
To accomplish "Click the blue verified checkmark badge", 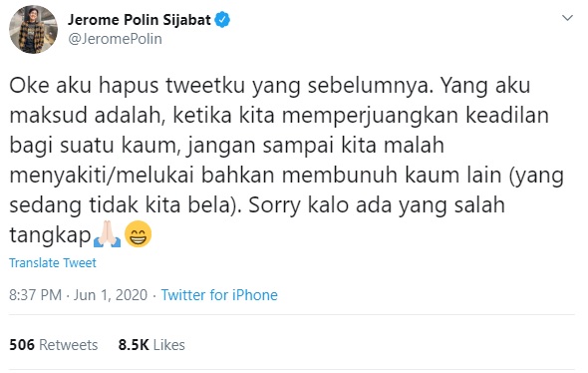I will click(x=222, y=20).
